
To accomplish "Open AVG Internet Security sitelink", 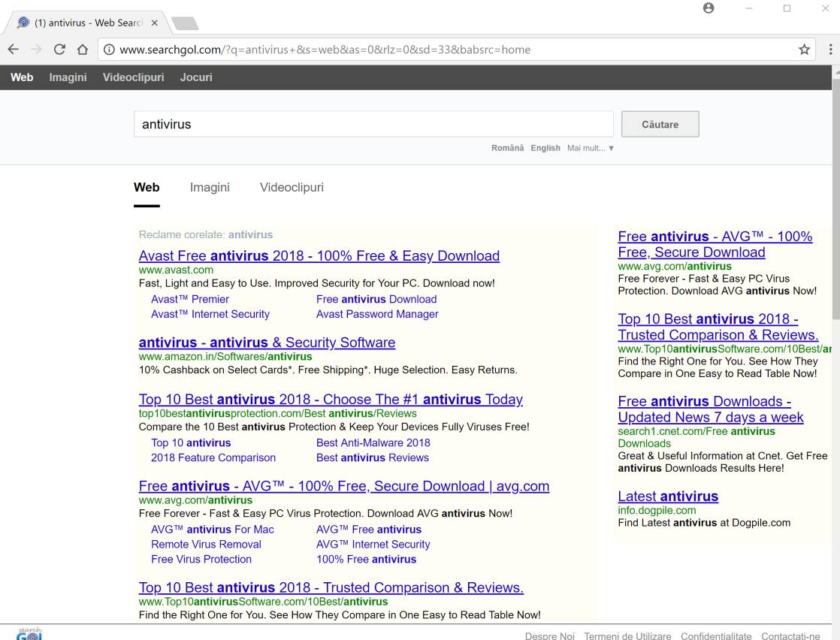I will [x=373, y=545].
